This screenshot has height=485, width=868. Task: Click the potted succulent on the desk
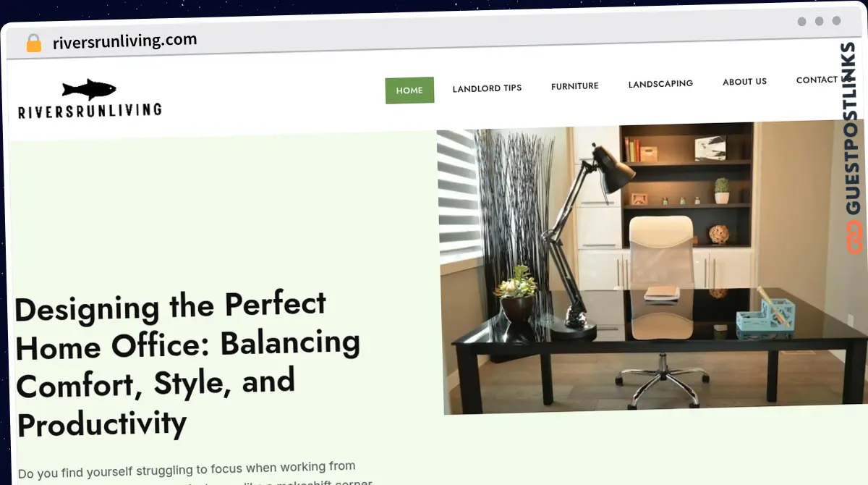tap(516, 293)
